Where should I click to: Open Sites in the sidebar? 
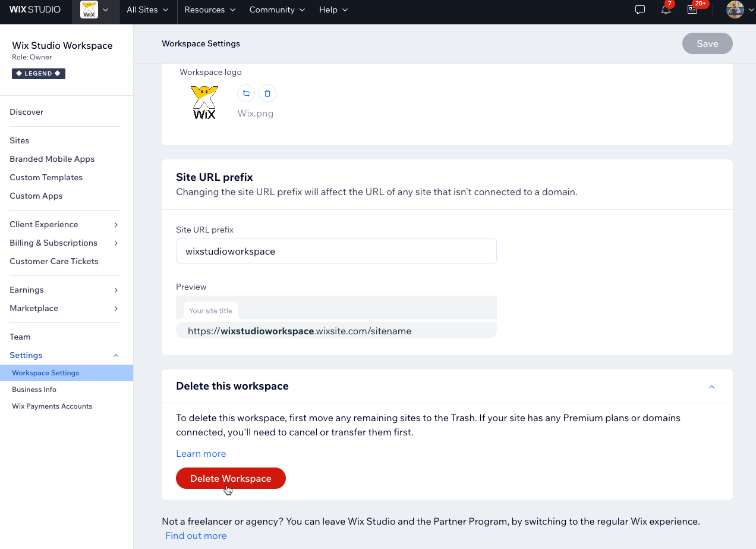coord(20,140)
